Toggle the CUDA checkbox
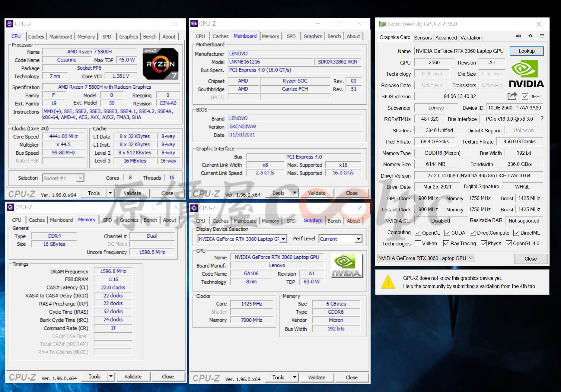This screenshot has width=561, height=392. pyautogui.click(x=447, y=233)
